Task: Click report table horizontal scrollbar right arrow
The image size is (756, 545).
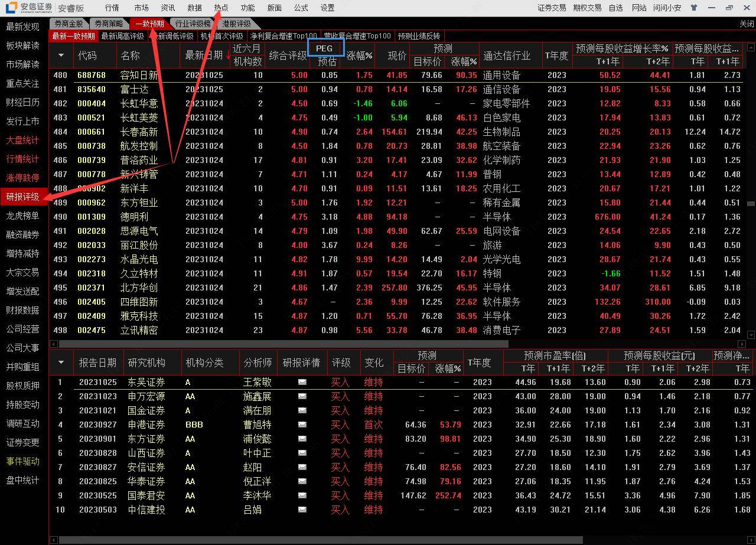Action: (x=751, y=540)
